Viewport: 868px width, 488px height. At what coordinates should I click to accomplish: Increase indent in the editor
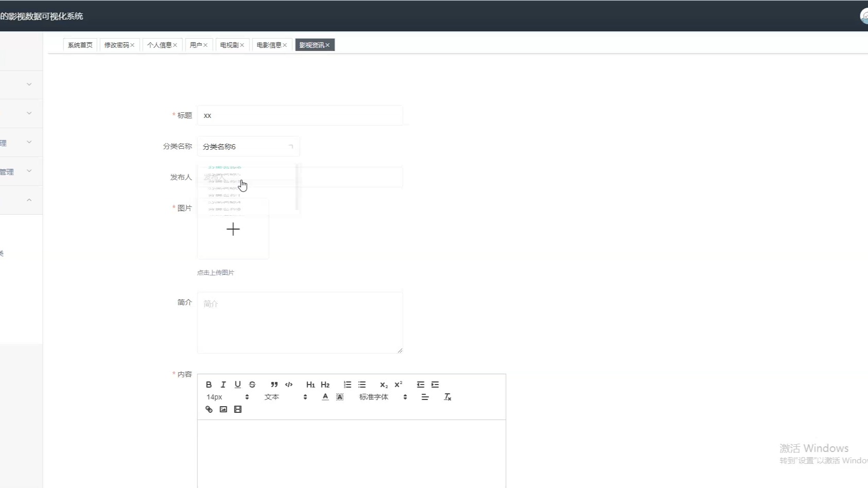pos(435,385)
